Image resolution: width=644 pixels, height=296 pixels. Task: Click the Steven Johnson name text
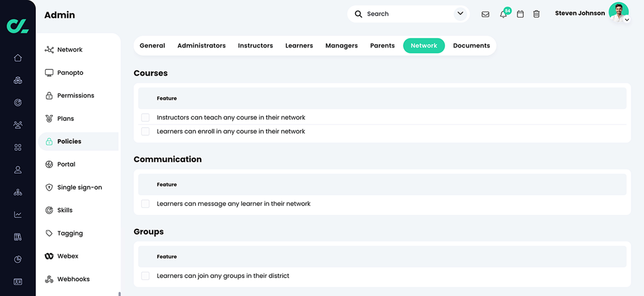[580, 13]
